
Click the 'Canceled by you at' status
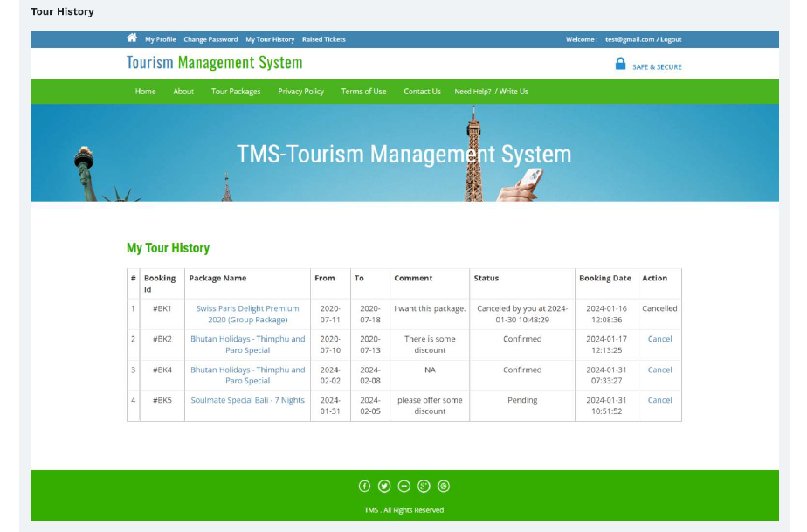[522, 314]
